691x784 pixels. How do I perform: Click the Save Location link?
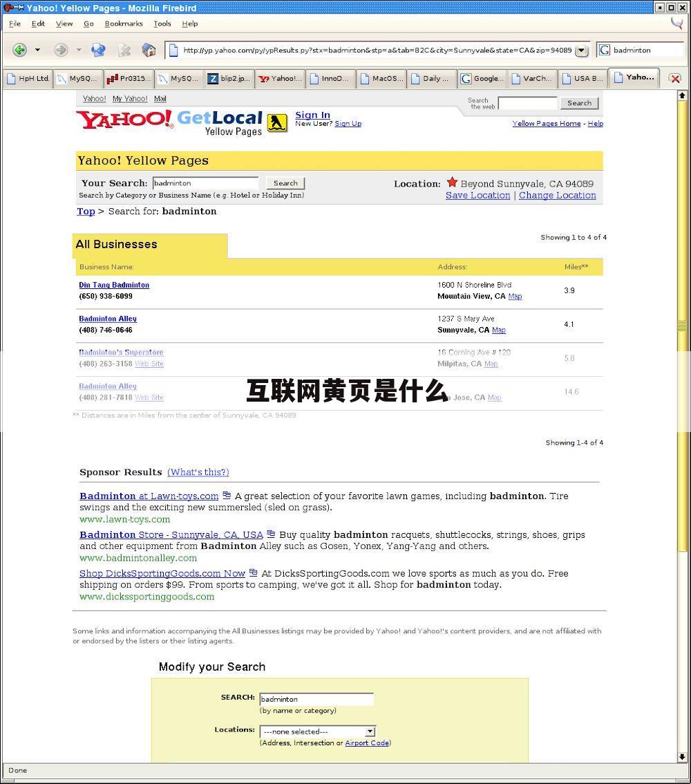coord(477,196)
